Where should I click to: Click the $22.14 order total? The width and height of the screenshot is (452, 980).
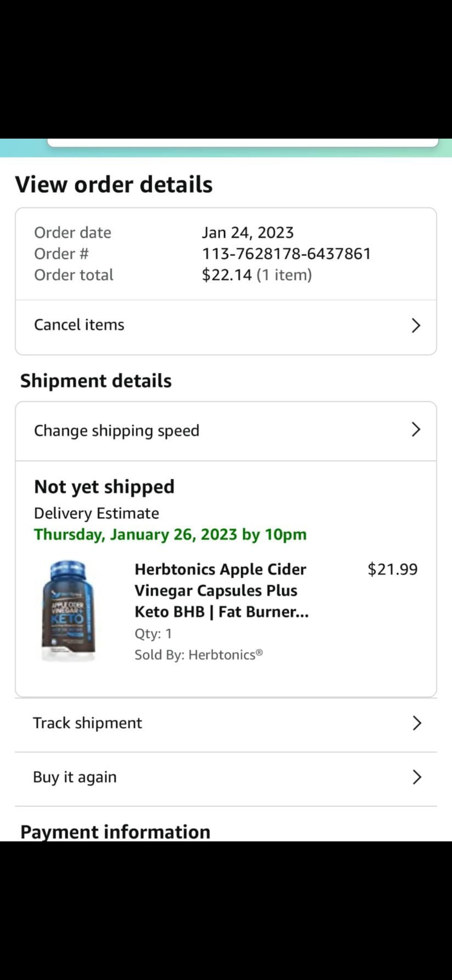(227, 275)
